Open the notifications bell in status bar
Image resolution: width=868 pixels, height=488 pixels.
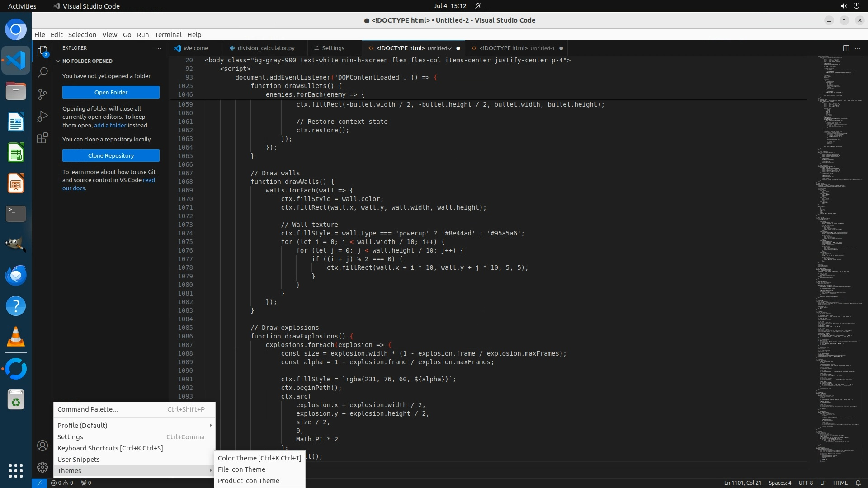[858, 483]
